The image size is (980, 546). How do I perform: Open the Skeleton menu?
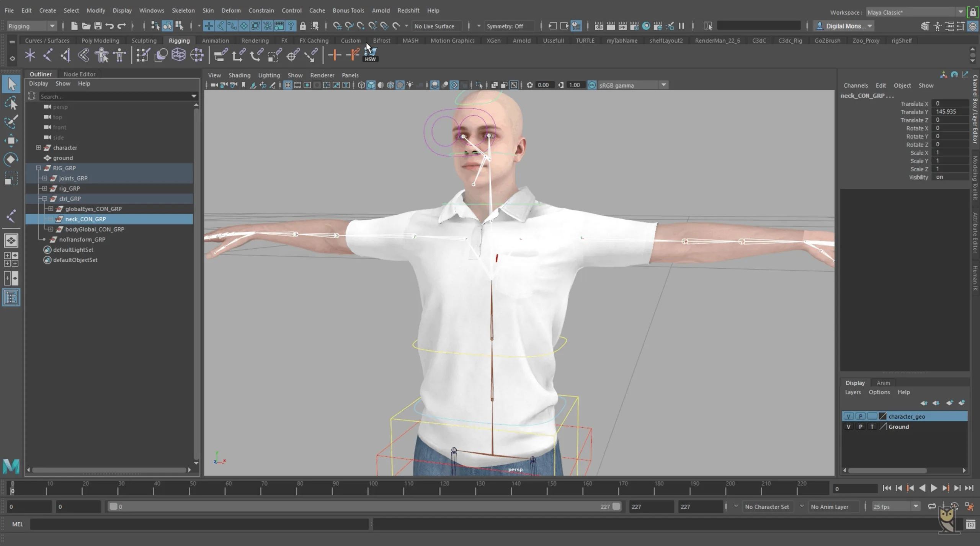coord(183,10)
